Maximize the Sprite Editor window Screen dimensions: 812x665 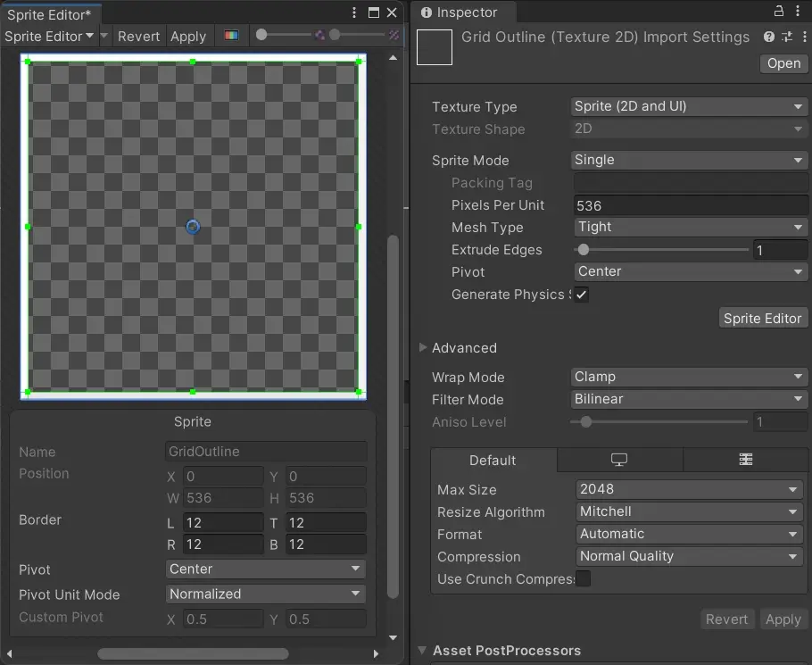tap(373, 12)
